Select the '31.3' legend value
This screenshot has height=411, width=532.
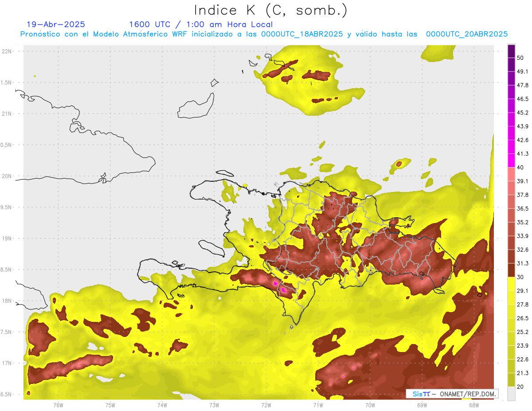point(523,263)
